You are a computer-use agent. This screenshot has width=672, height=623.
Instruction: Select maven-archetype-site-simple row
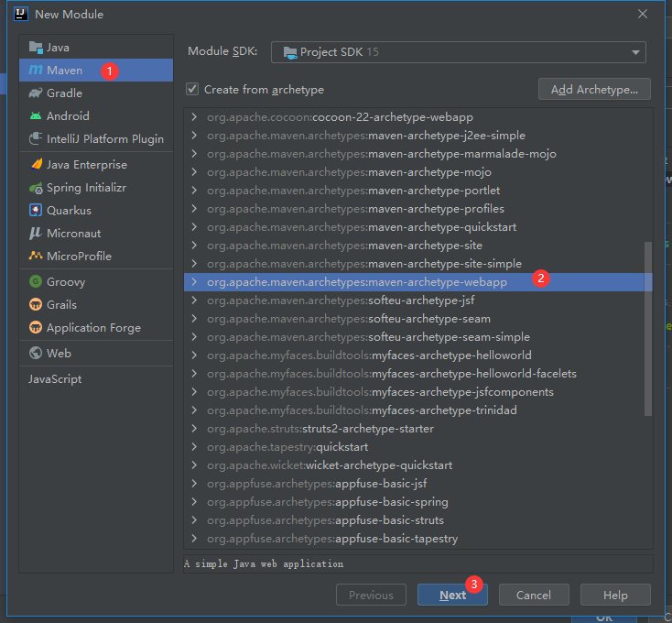(417, 264)
